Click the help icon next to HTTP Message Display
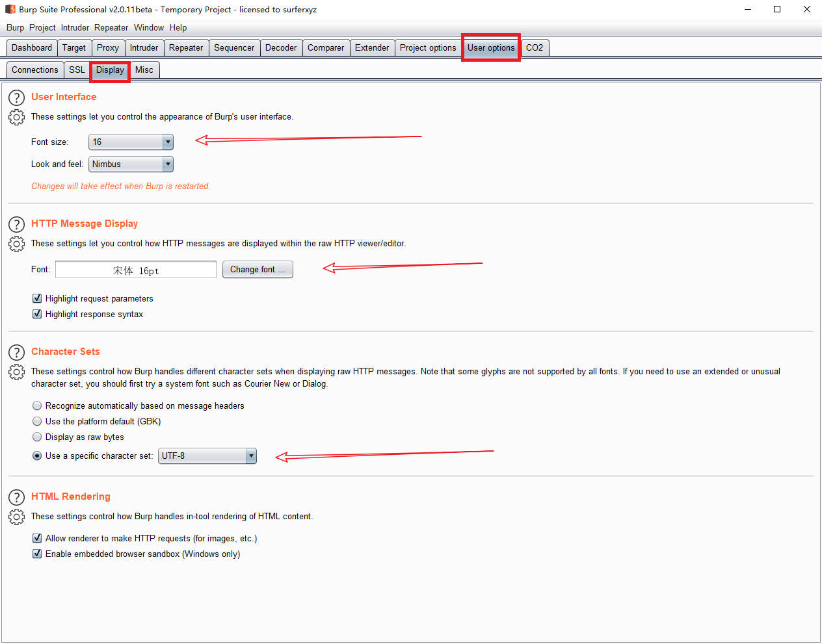The width and height of the screenshot is (822, 644). [x=16, y=225]
